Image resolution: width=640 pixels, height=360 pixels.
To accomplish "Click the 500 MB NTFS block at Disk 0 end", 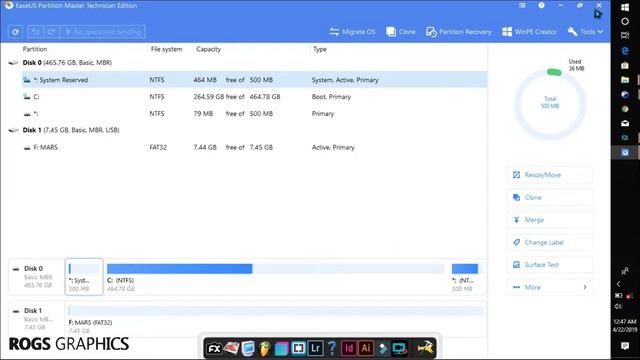I will click(466, 277).
